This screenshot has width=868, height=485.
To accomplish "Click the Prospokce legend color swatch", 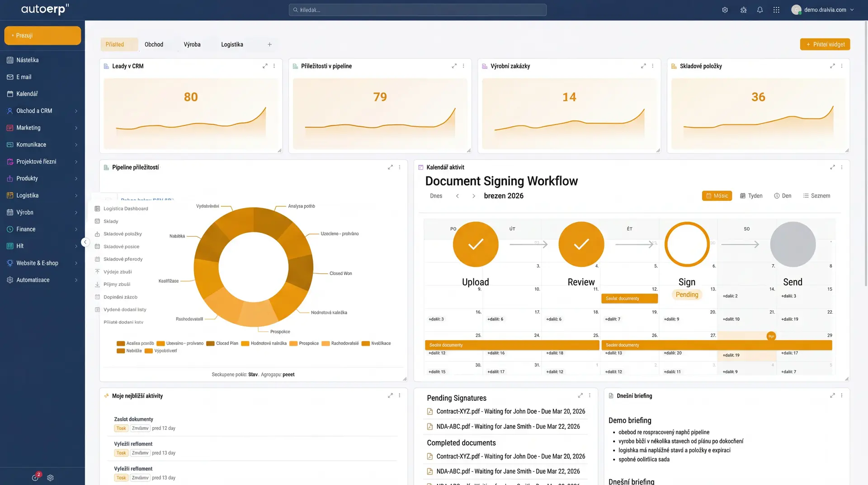I will [293, 343].
